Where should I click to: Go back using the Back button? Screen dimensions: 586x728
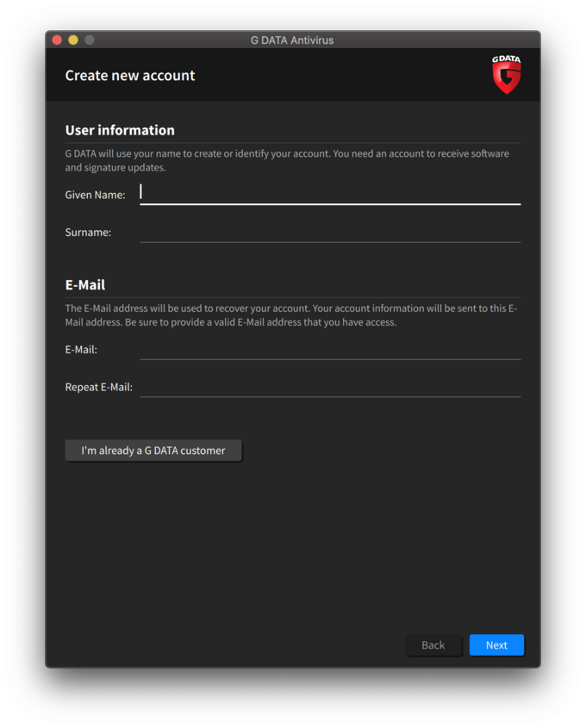[x=433, y=644]
